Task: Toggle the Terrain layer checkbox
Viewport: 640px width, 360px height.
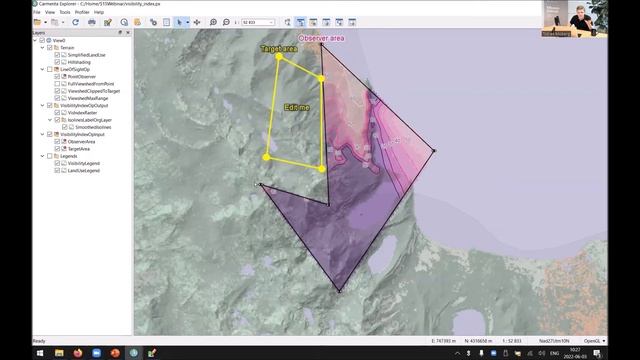Action: point(50,48)
